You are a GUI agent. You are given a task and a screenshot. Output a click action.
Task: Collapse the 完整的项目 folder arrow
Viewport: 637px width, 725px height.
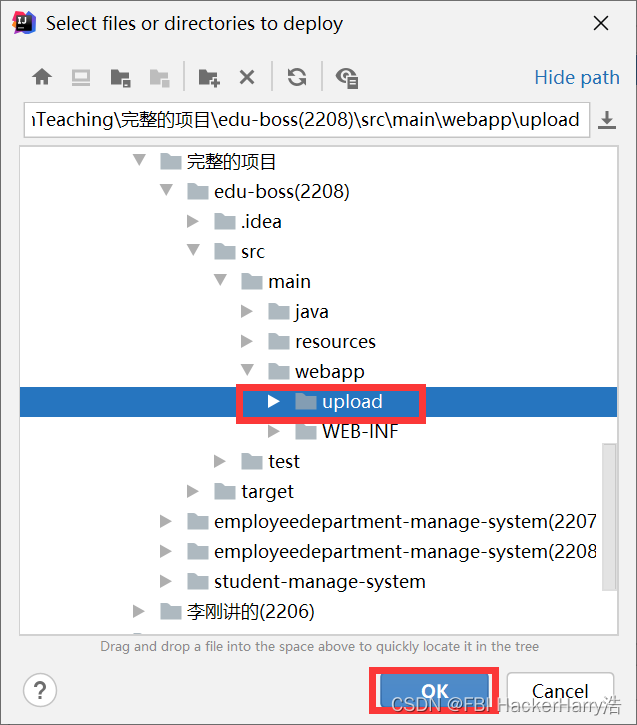(139, 160)
